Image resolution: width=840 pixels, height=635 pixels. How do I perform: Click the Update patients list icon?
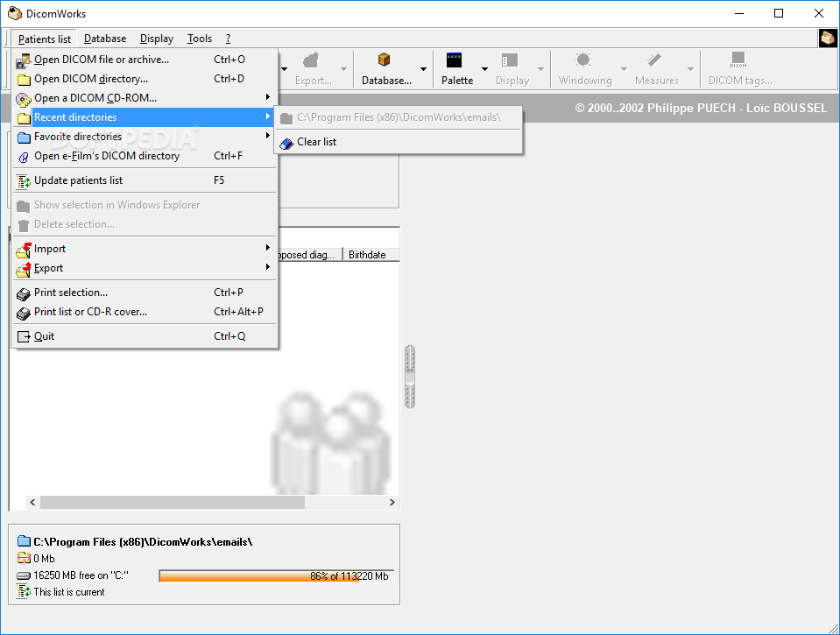[23, 181]
